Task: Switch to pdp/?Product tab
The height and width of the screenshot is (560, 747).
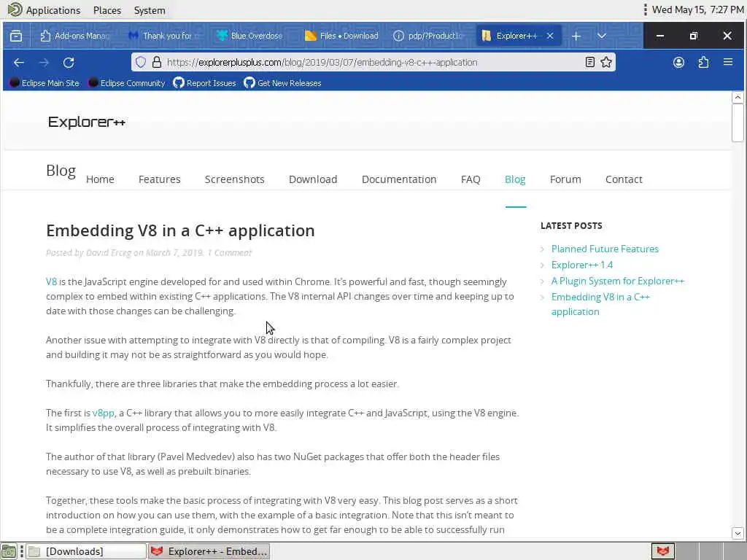Action: [429, 36]
